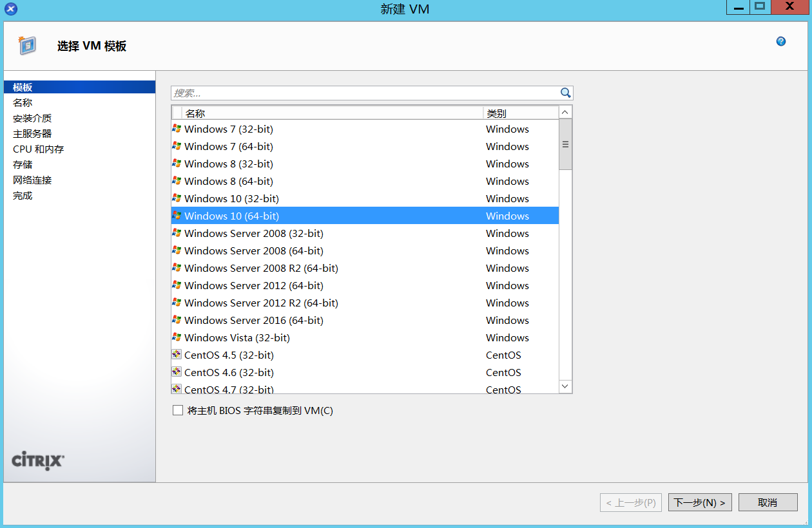Select the Windows 10 (32-bit) template

[365, 198]
